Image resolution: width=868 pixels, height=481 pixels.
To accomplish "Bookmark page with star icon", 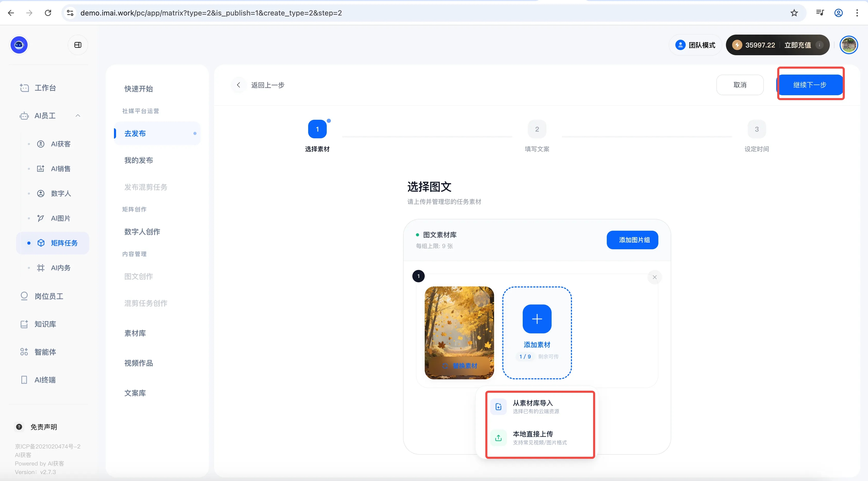I will pyautogui.click(x=794, y=13).
